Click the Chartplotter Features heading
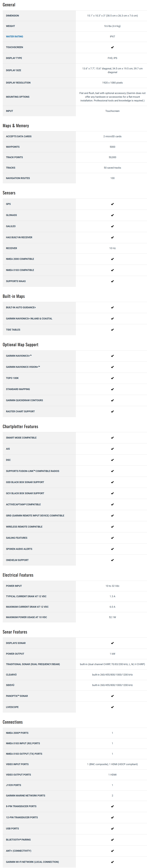 [20, 427]
